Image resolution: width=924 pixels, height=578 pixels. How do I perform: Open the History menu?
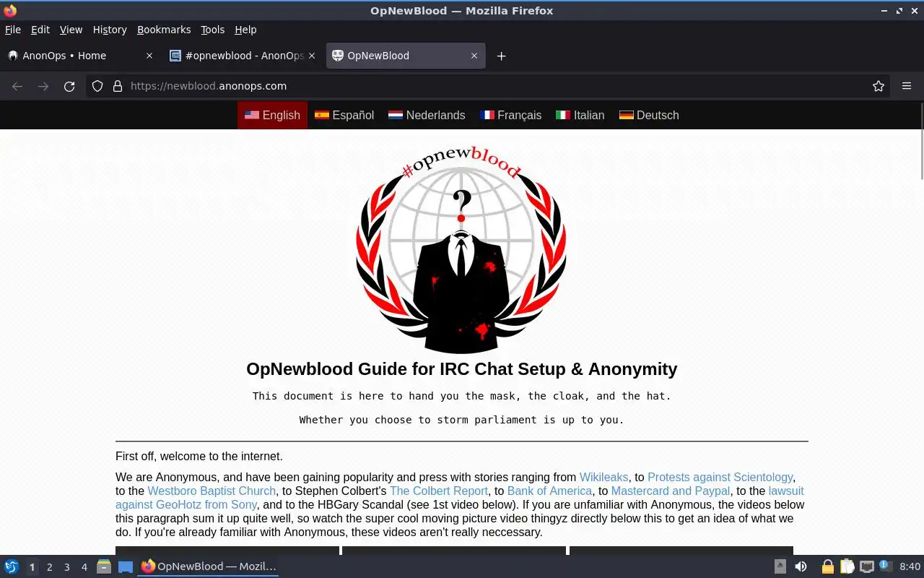(x=110, y=30)
